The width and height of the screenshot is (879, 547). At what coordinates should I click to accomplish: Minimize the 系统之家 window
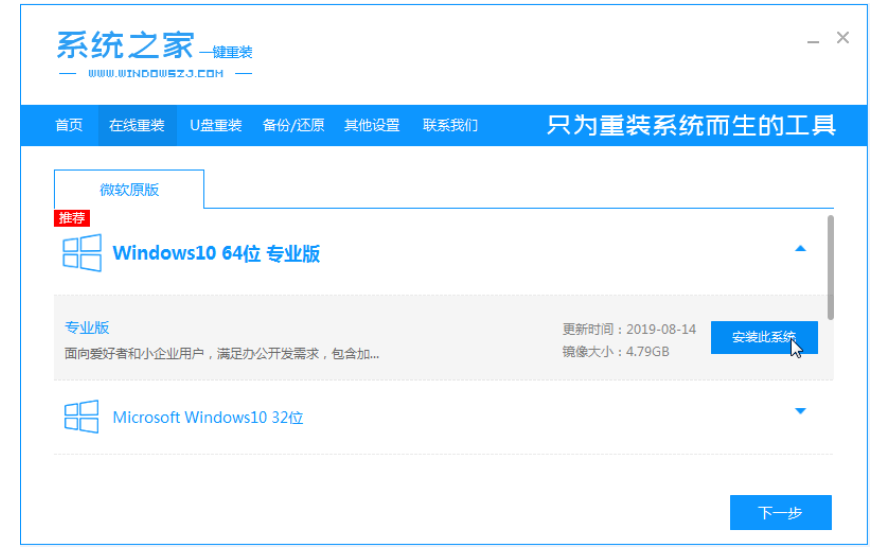click(813, 39)
